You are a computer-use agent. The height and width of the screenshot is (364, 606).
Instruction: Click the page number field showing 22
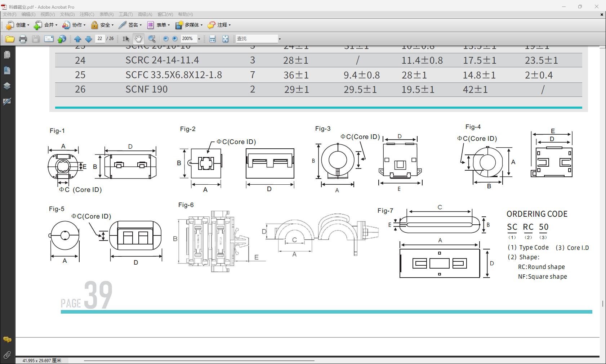click(100, 39)
